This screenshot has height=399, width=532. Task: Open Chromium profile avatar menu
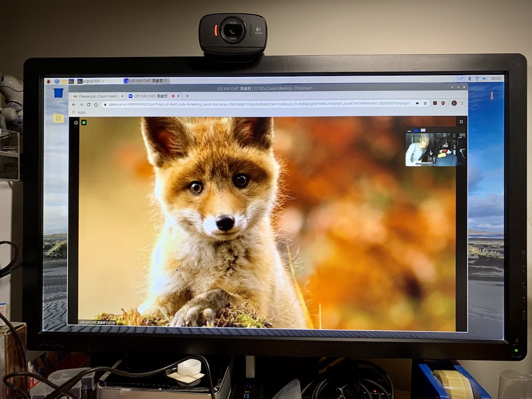(x=454, y=103)
